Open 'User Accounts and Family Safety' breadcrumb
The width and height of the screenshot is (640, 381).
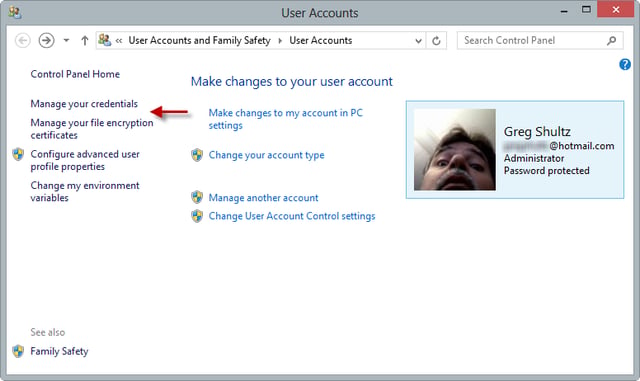pyautogui.click(x=200, y=40)
